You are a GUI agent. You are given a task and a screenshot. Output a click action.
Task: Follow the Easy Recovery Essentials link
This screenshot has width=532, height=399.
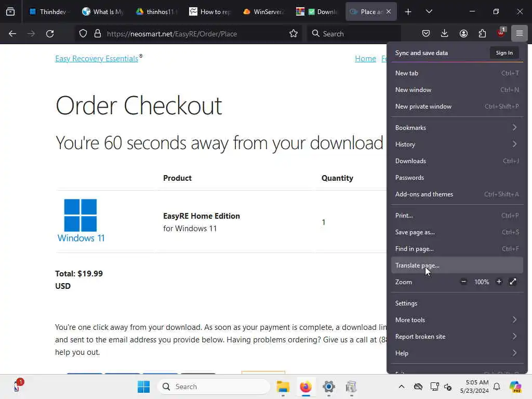(x=97, y=58)
